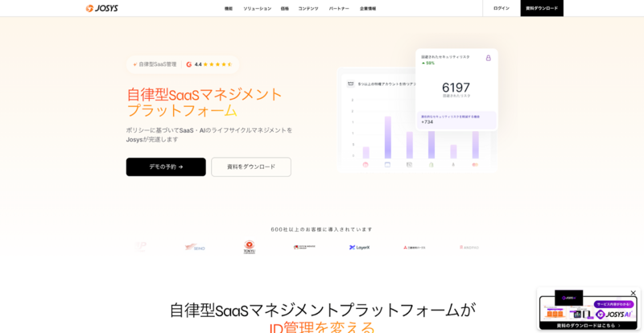Click the 資料をダウンロード outlined button
The image size is (644, 333).
[x=250, y=166]
